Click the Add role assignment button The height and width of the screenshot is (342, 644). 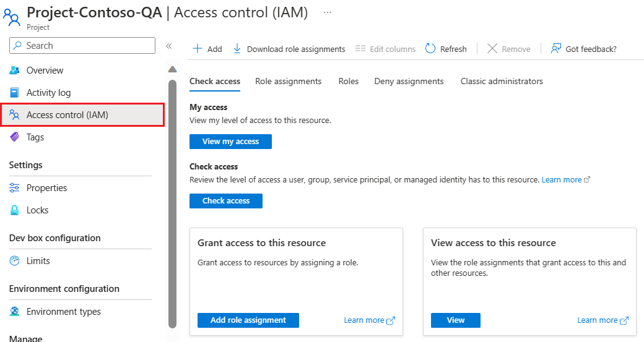pos(248,320)
